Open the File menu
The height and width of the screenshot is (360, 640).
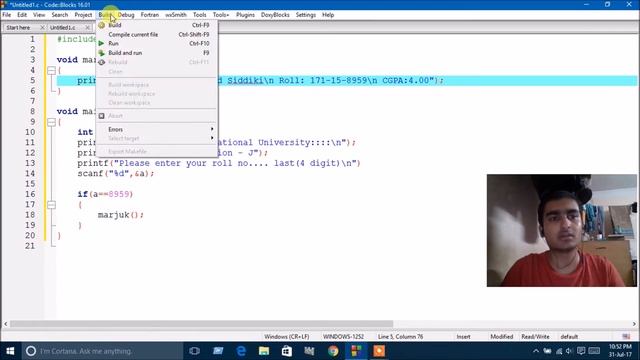click(7, 15)
